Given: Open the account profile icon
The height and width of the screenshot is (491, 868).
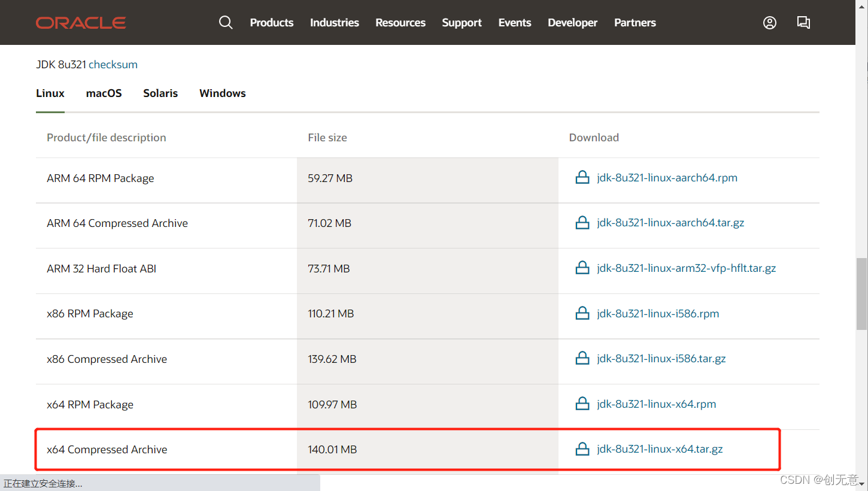Looking at the screenshot, I should tap(770, 23).
